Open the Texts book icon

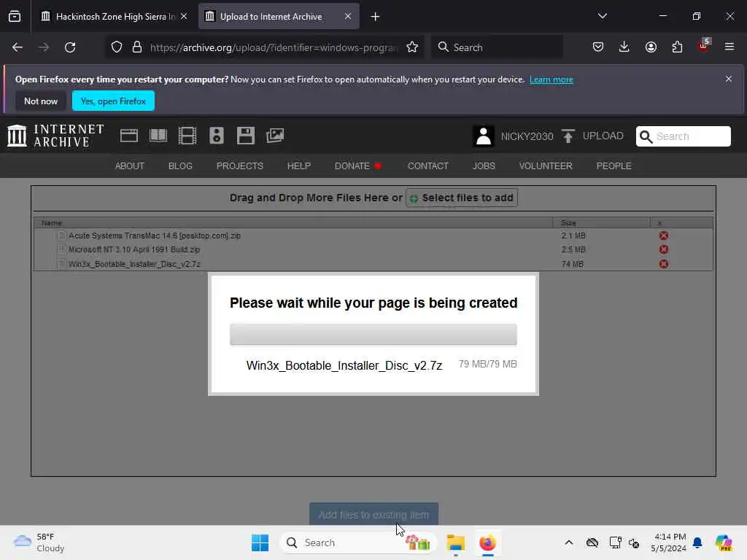point(158,136)
